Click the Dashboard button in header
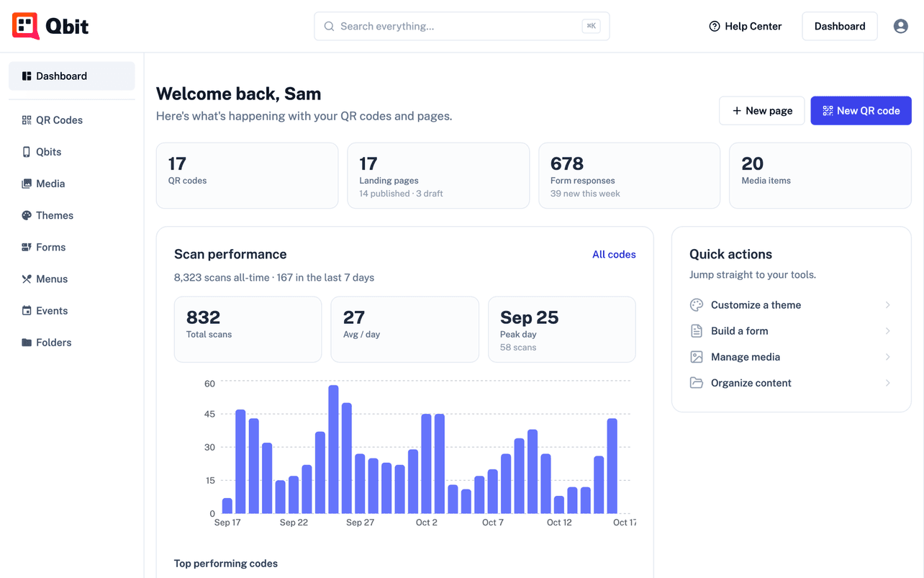The height and width of the screenshot is (578, 924). (840, 27)
